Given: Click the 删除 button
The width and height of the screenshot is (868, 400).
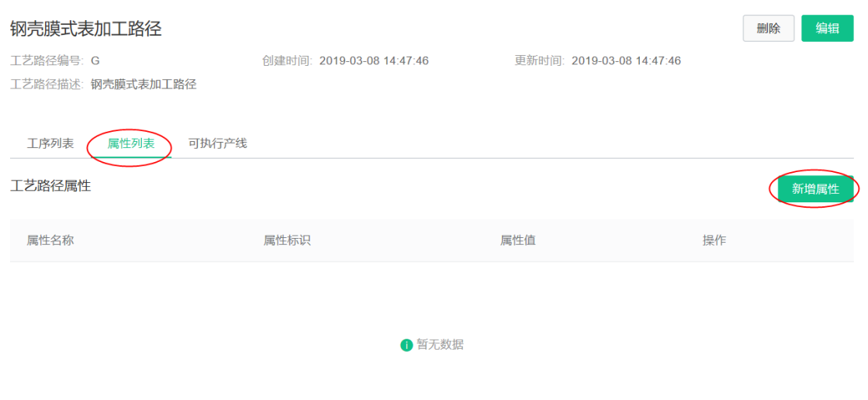Looking at the screenshot, I should tap(769, 29).
